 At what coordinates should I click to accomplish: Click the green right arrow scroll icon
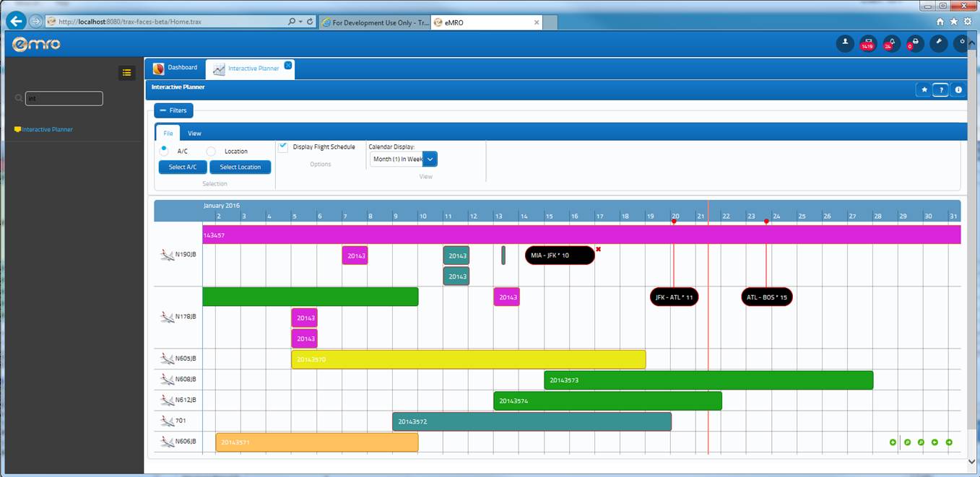[x=949, y=442]
